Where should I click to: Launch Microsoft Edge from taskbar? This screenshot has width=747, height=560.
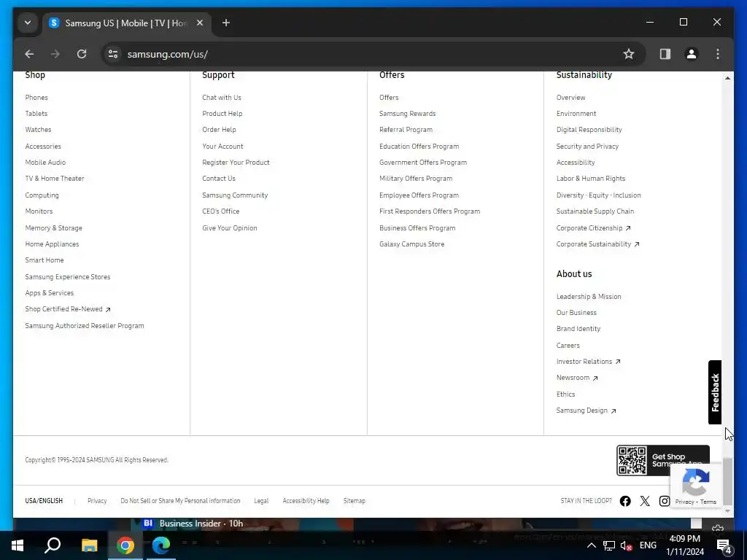point(161,545)
